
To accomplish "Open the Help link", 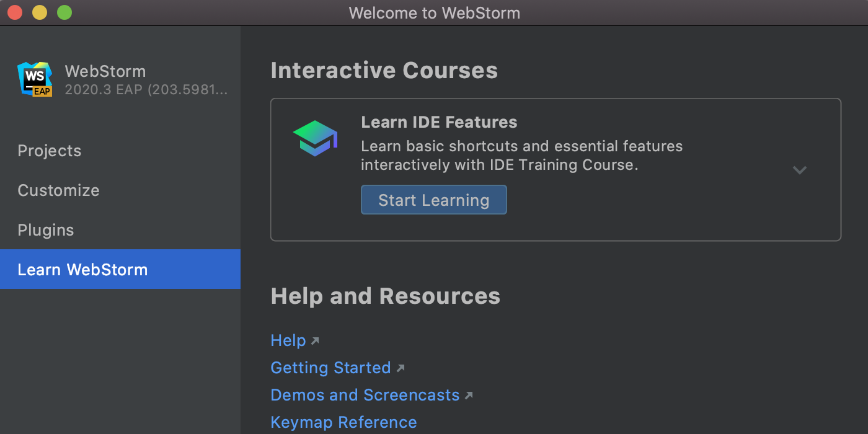I will click(288, 340).
